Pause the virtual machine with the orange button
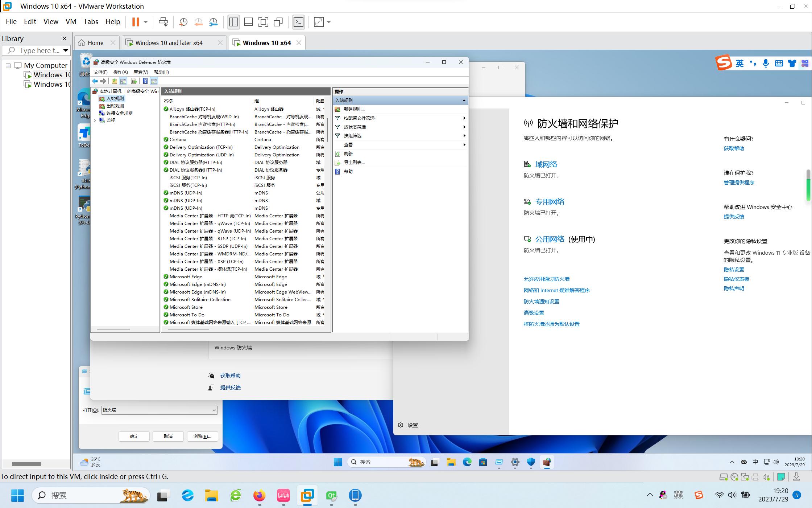This screenshot has height=508, width=812. 136,22
